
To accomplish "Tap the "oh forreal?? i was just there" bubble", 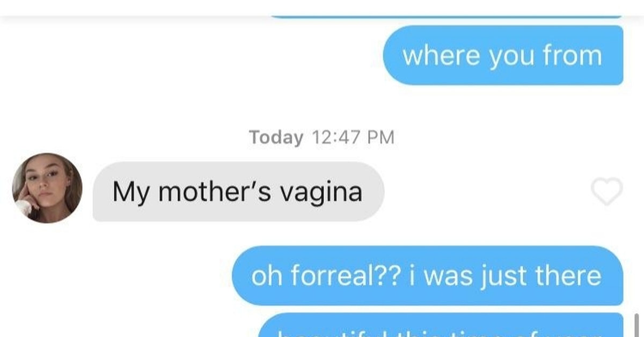I will (x=427, y=276).
